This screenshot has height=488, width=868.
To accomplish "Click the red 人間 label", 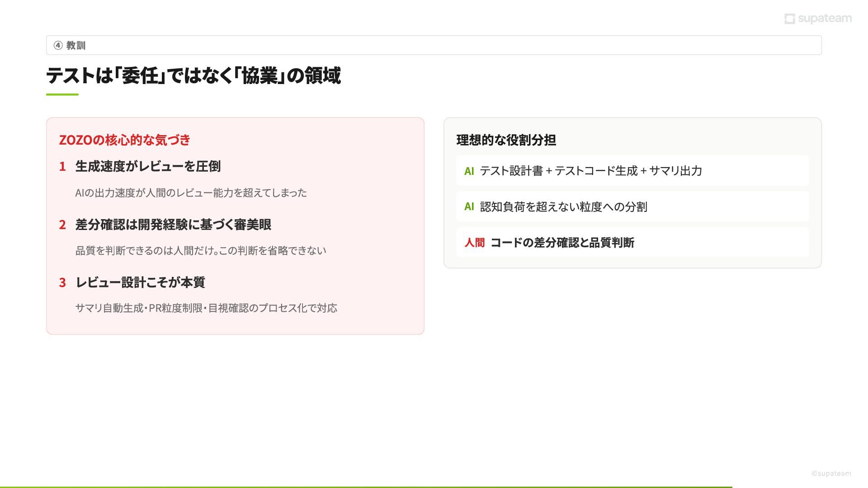I will pyautogui.click(x=474, y=243).
